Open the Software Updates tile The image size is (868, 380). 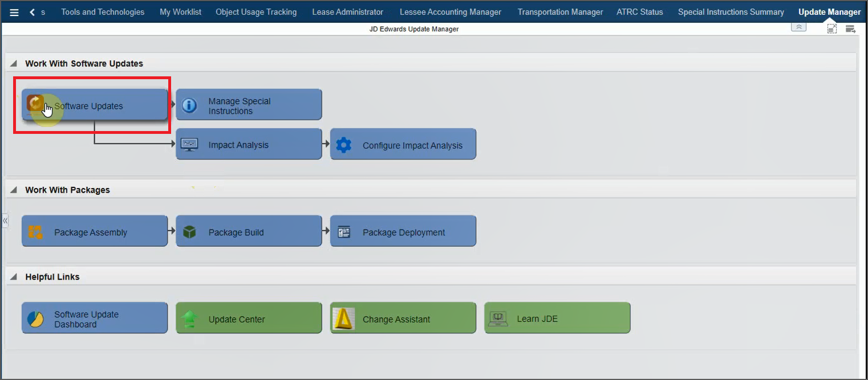coord(95,104)
